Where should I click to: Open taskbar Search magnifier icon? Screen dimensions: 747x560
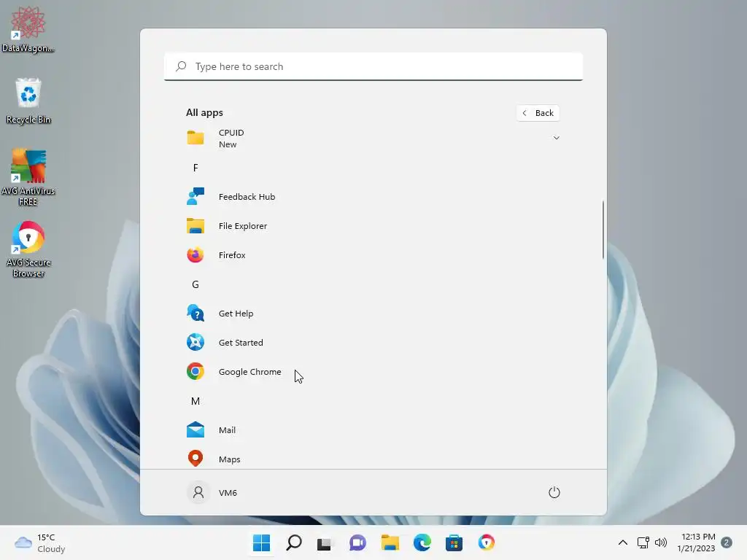pos(293,542)
